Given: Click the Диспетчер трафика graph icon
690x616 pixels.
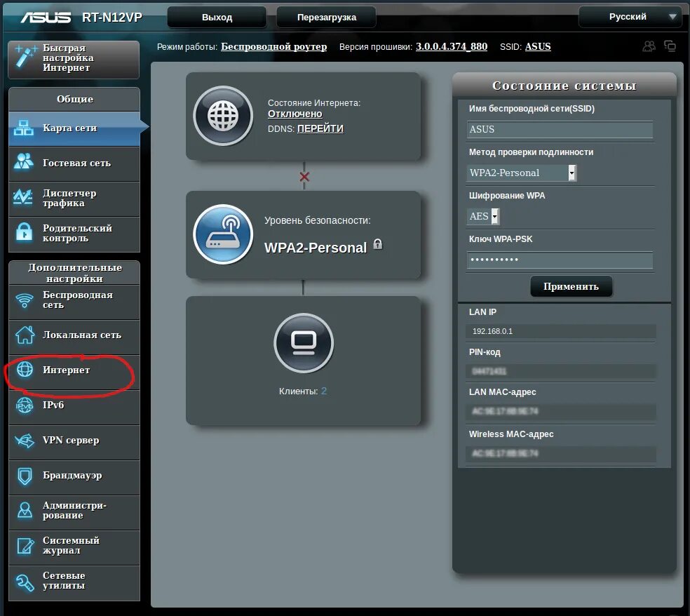Looking at the screenshot, I should (23, 197).
